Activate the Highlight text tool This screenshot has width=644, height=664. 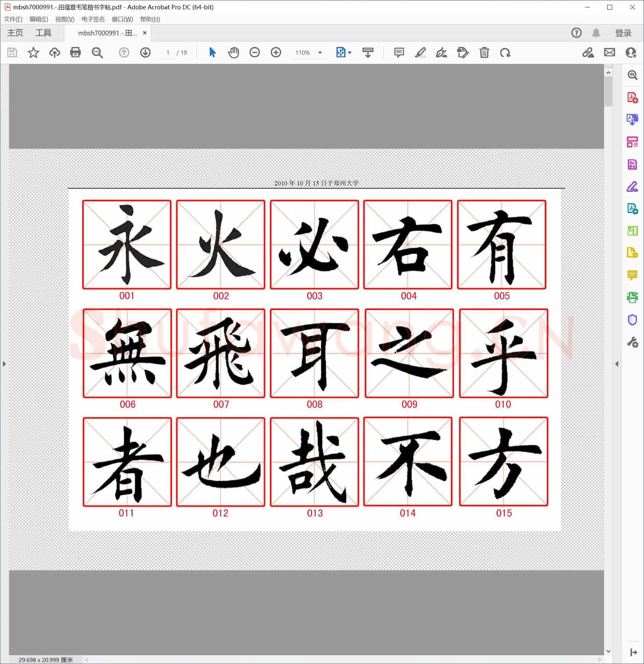click(420, 52)
